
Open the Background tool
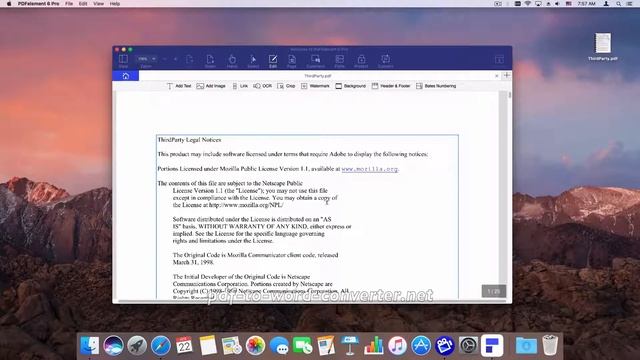coord(351,86)
